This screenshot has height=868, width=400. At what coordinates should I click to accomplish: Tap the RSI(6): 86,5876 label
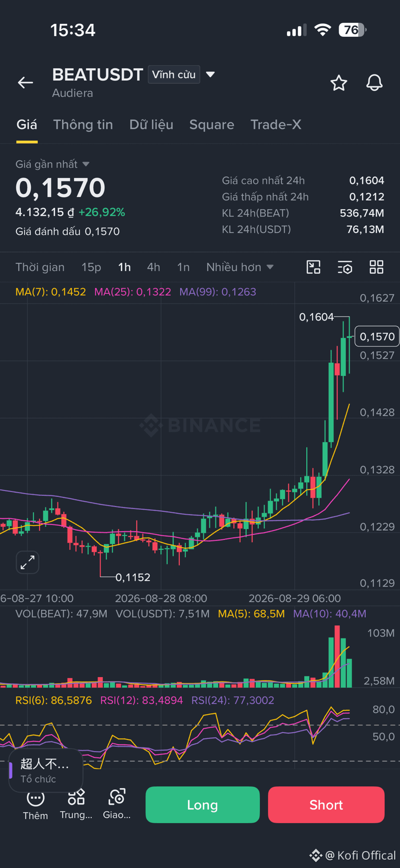point(54,700)
